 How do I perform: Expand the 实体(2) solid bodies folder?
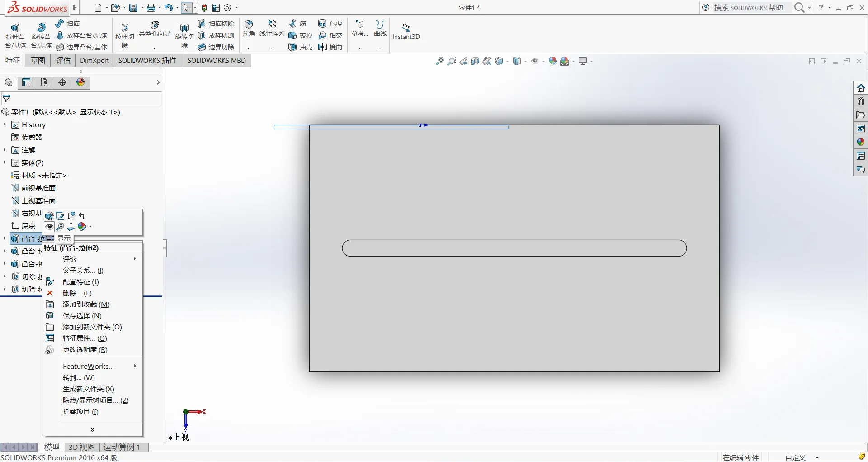pyautogui.click(x=5, y=162)
